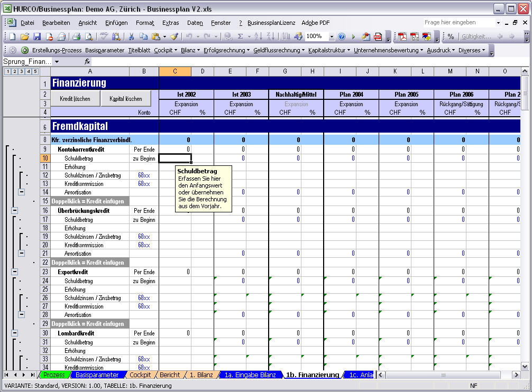This screenshot has width=532, height=392.
Task: Click the Open file folder icon
Action: (x=25, y=36)
